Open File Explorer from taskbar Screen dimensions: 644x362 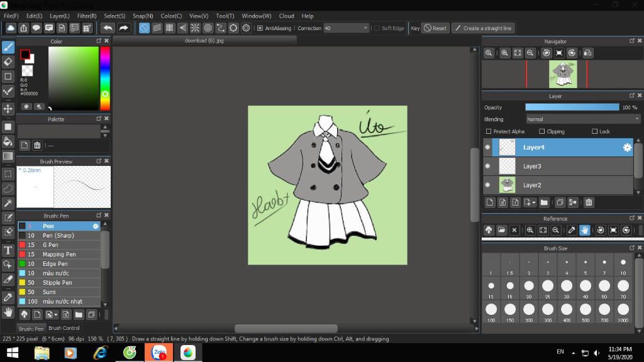[x=42, y=353]
